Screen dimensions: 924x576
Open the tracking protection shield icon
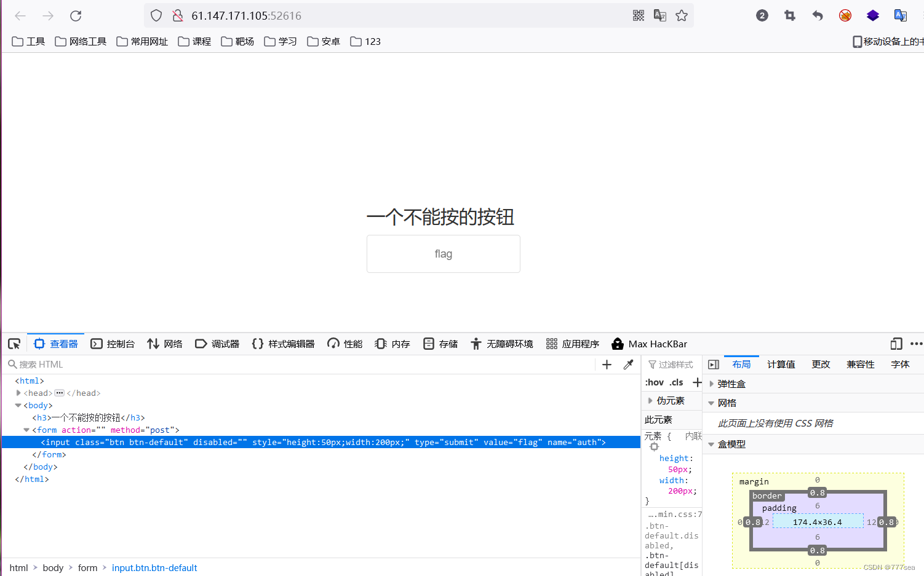[x=156, y=16]
